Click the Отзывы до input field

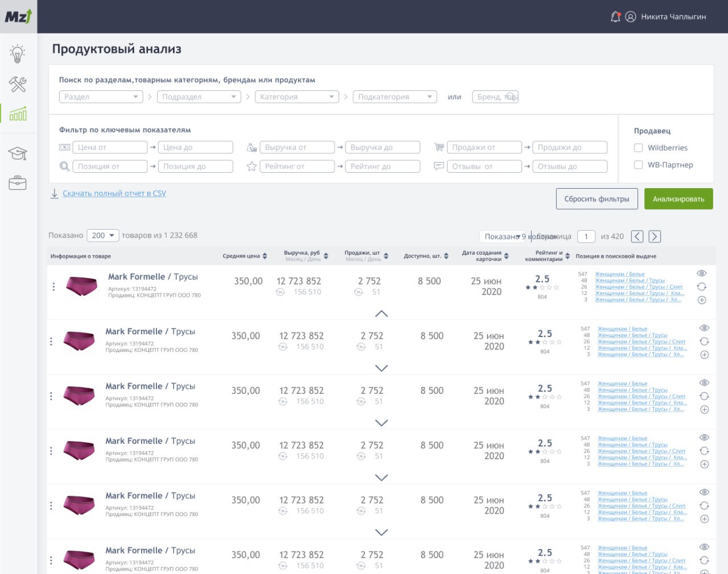570,167
